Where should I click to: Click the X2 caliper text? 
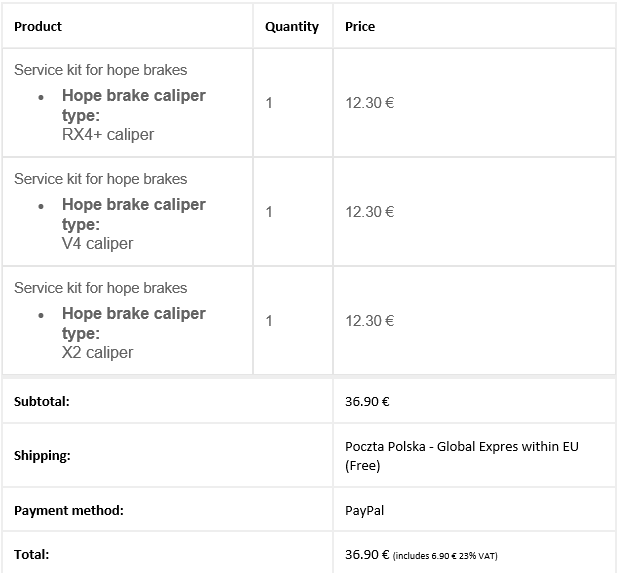97,352
